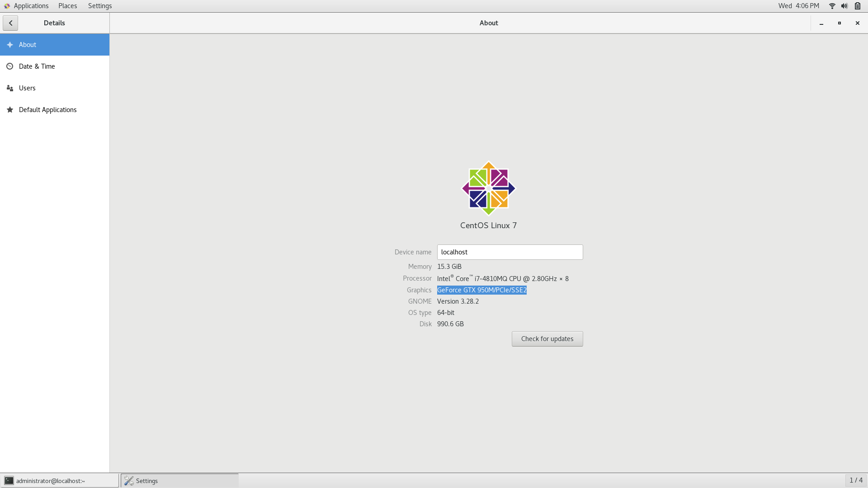Image resolution: width=868 pixels, height=488 pixels.
Task: Click the Memory value 15.3 GiB
Action: pos(449,267)
